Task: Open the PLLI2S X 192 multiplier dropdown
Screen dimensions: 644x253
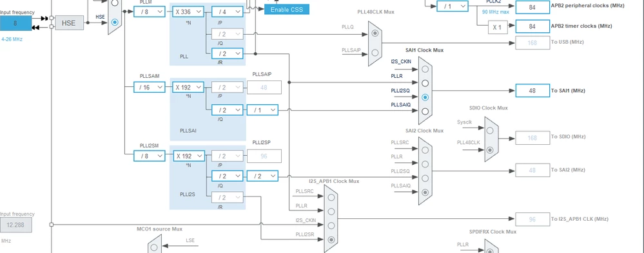Action: tap(188, 156)
